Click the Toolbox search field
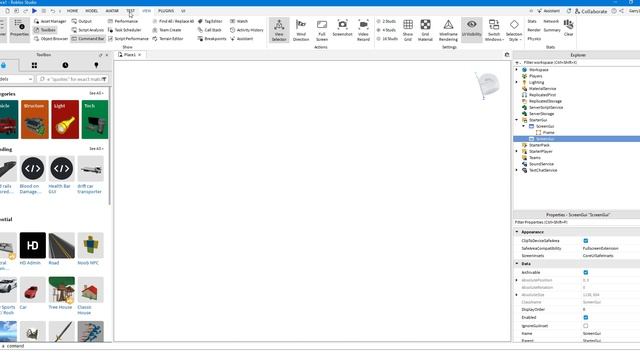Screen dimensions: 640x360 point(72,79)
